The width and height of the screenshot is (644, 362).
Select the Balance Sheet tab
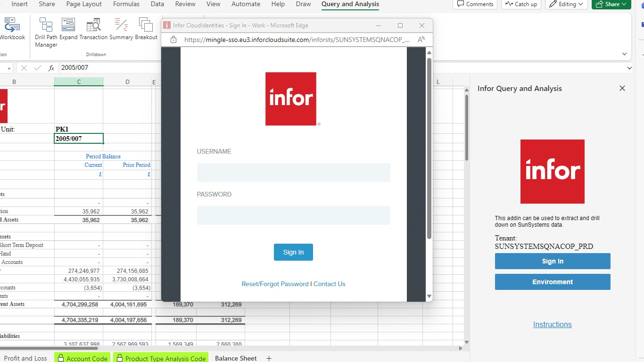tap(236, 358)
